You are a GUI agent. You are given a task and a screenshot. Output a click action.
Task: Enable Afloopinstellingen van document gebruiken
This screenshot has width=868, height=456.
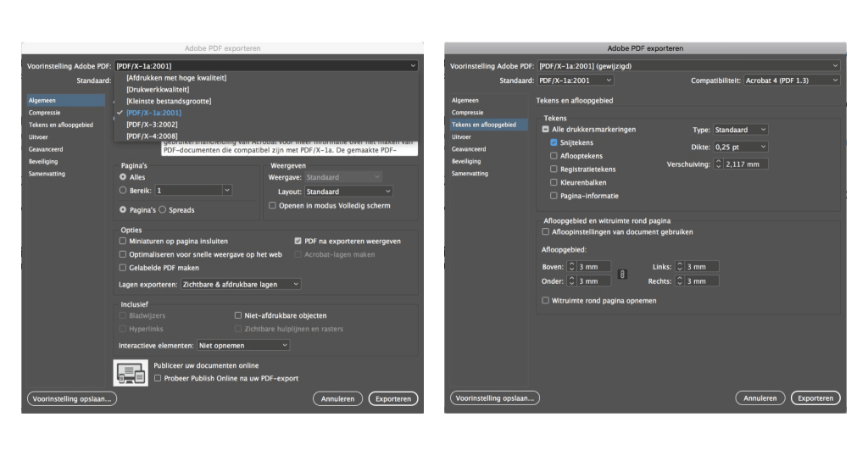[545, 232]
